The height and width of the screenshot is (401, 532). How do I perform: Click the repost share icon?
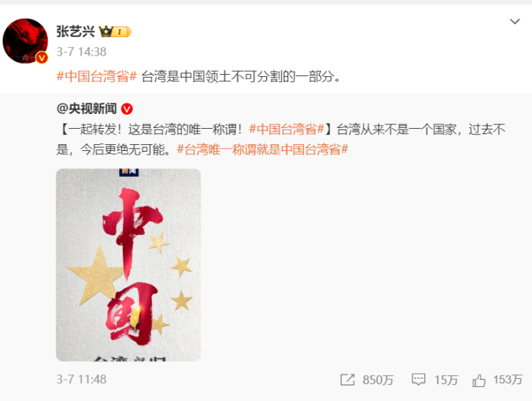348,380
